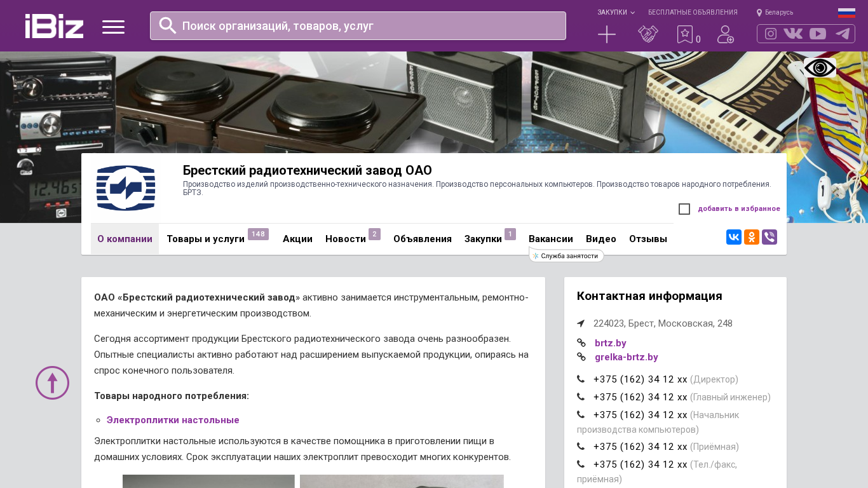Viewport: 868px width, 488px height.
Task: Open the Акции tab
Action: 297,239
